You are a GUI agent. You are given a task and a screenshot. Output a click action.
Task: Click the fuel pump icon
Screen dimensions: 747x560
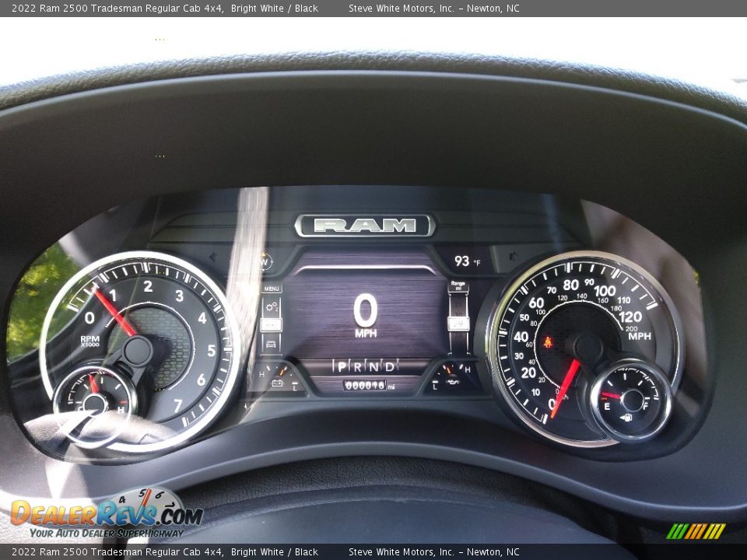(x=626, y=418)
